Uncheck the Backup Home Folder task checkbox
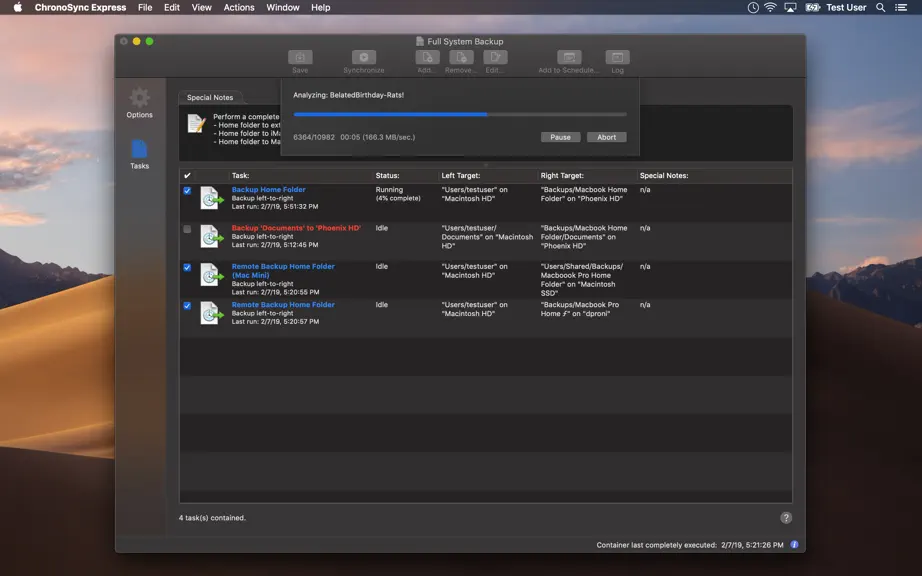The height and width of the screenshot is (576, 922). click(187, 190)
